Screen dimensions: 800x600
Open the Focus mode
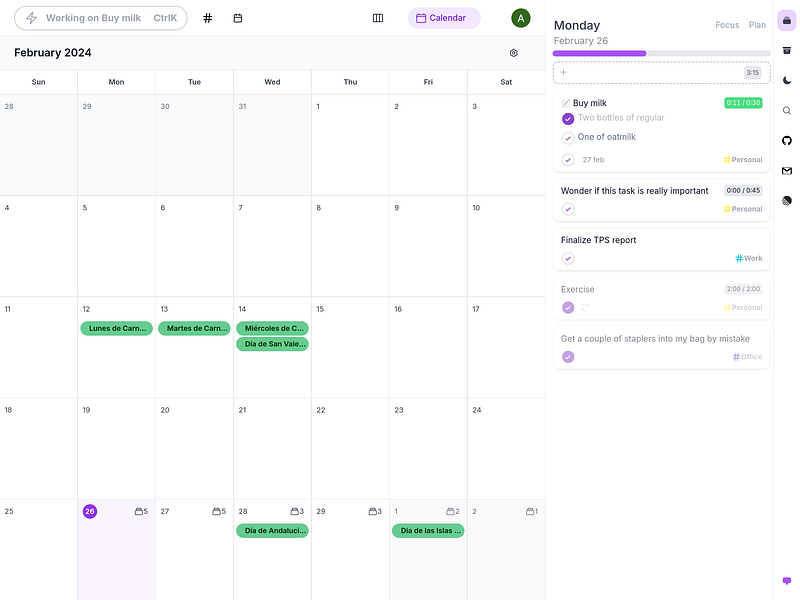(727, 25)
